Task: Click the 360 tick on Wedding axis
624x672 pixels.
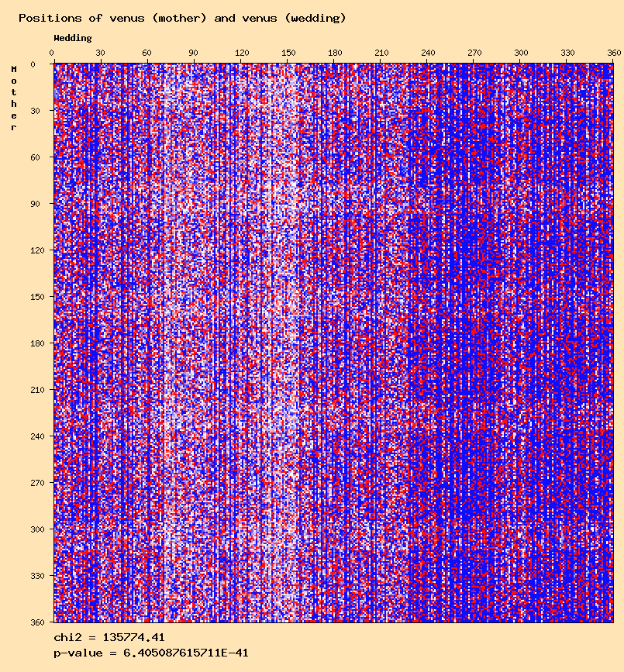Action: tap(614, 53)
